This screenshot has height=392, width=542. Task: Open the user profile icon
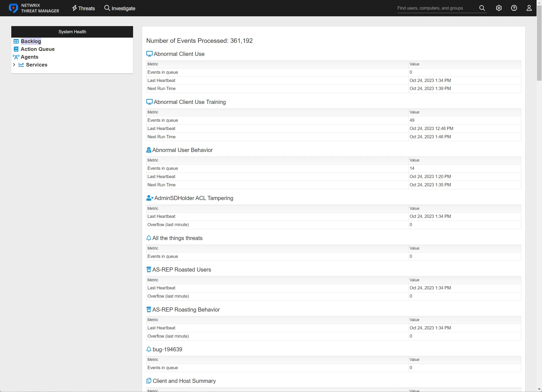coord(529,8)
